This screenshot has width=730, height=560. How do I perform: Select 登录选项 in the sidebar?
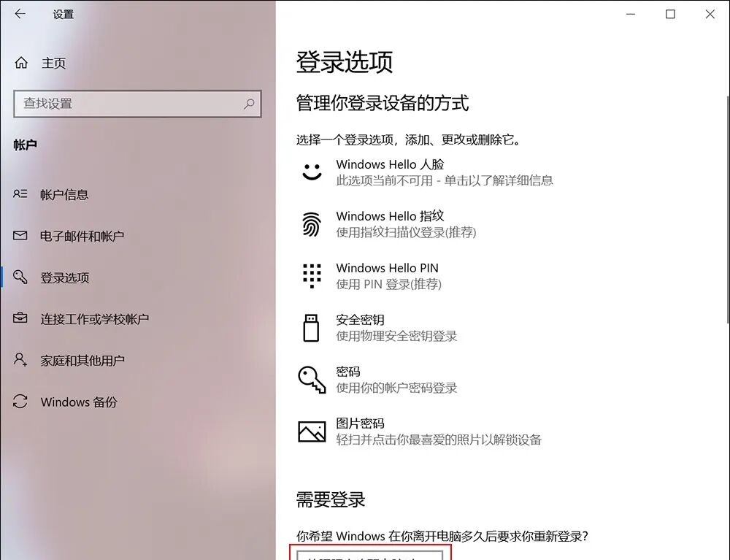(65, 278)
